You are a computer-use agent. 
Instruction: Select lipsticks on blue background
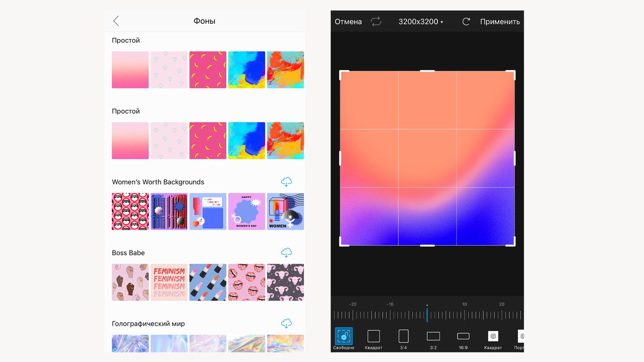(208, 282)
